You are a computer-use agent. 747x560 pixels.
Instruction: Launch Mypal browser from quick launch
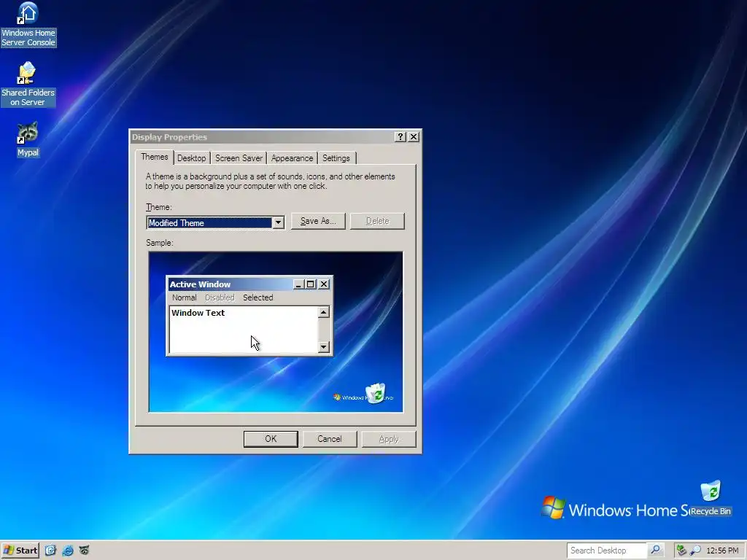click(84, 551)
